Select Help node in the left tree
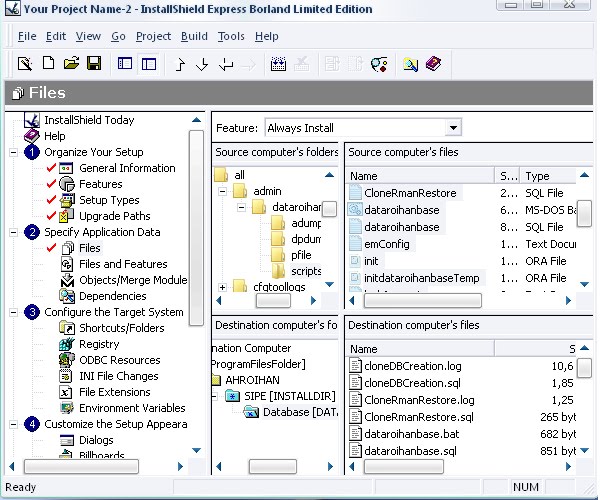Screen dimensions: 600x500 click(x=55, y=136)
